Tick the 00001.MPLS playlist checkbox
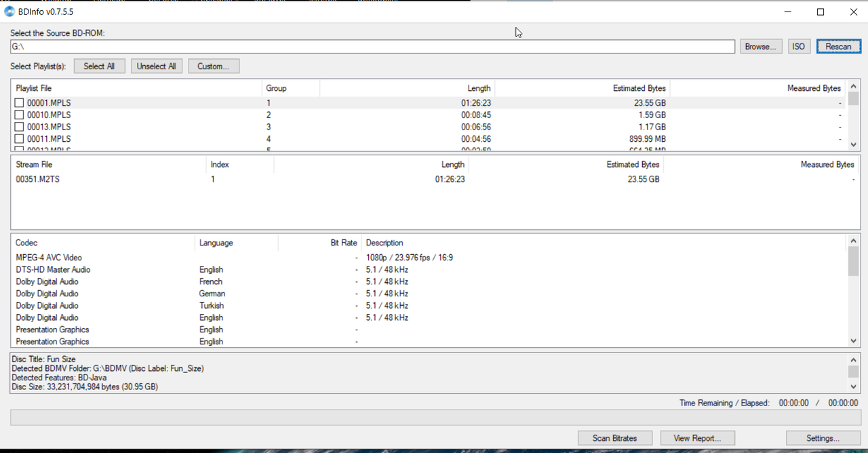The height and width of the screenshot is (453, 868). tap(20, 103)
